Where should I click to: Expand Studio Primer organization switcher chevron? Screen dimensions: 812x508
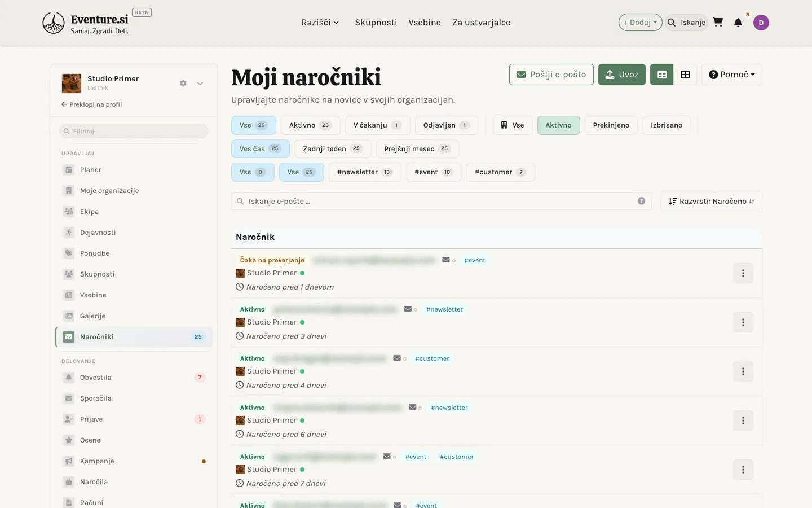(200, 84)
